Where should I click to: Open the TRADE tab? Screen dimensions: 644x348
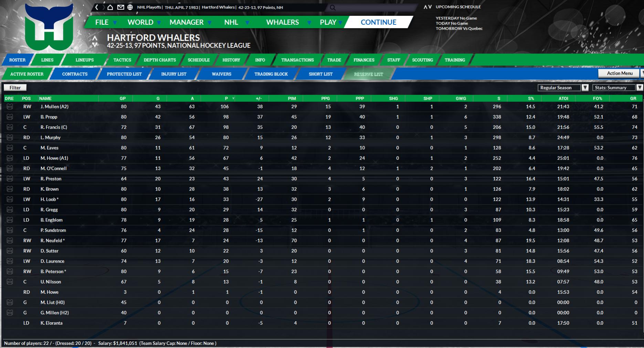(334, 60)
